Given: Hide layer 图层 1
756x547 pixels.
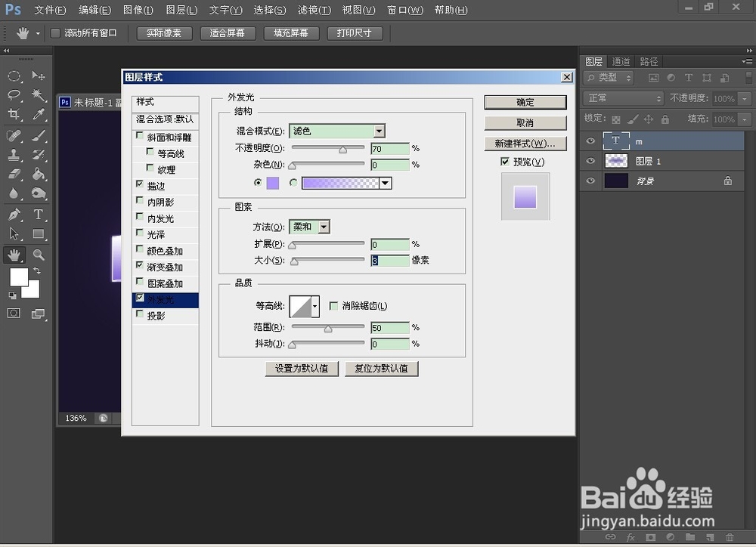Looking at the screenshot, I should (x=590, y=161).
